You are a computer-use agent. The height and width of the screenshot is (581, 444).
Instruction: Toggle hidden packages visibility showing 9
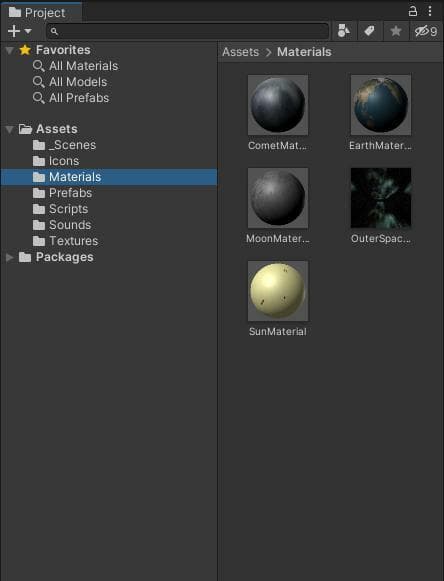coord(426,31)
